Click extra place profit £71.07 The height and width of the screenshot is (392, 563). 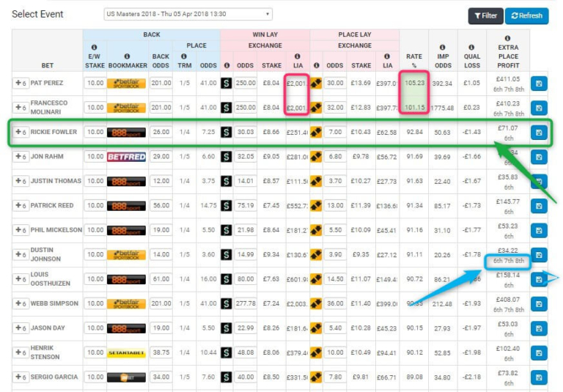(508, 128)
